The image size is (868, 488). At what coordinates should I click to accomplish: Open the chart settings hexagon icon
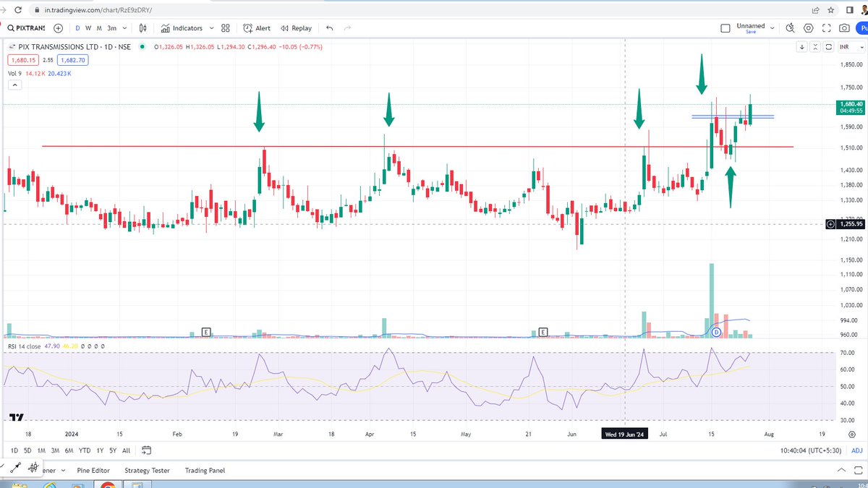coord(808,28)
